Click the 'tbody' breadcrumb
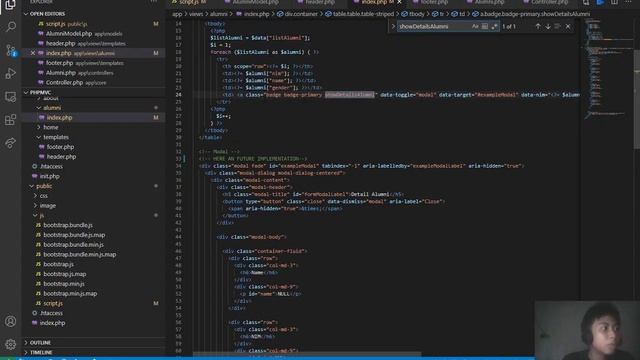640x360 pixels. 416,14
